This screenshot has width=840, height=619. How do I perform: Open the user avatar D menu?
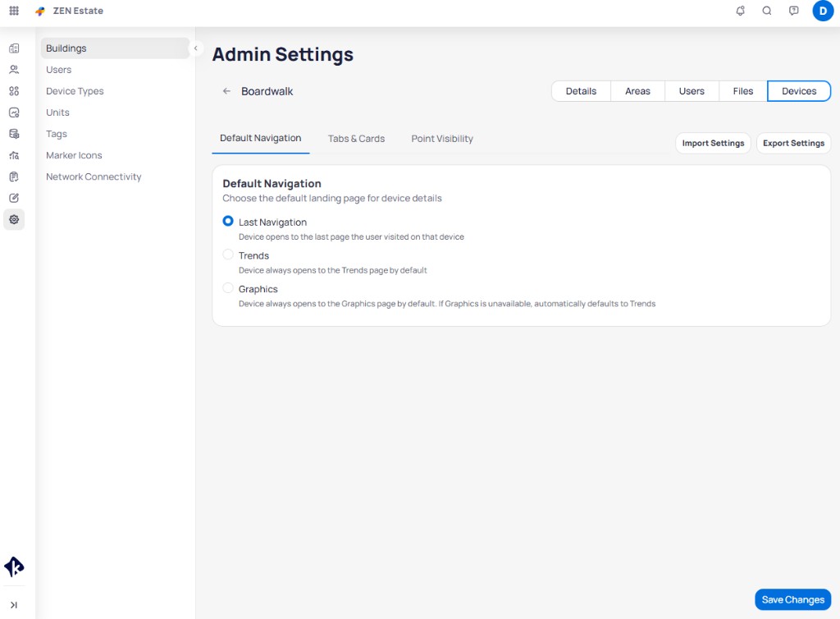click(823, 11)
